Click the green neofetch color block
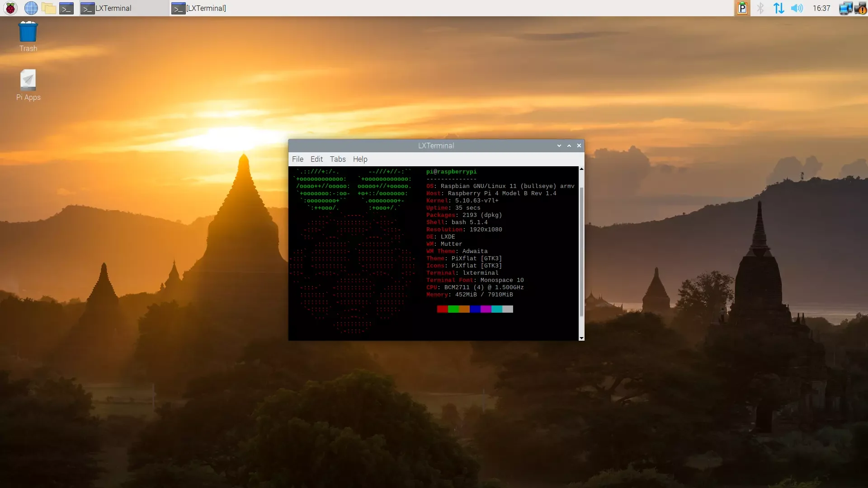Viewport: 868px width, 488px height. tap(453, 309)
